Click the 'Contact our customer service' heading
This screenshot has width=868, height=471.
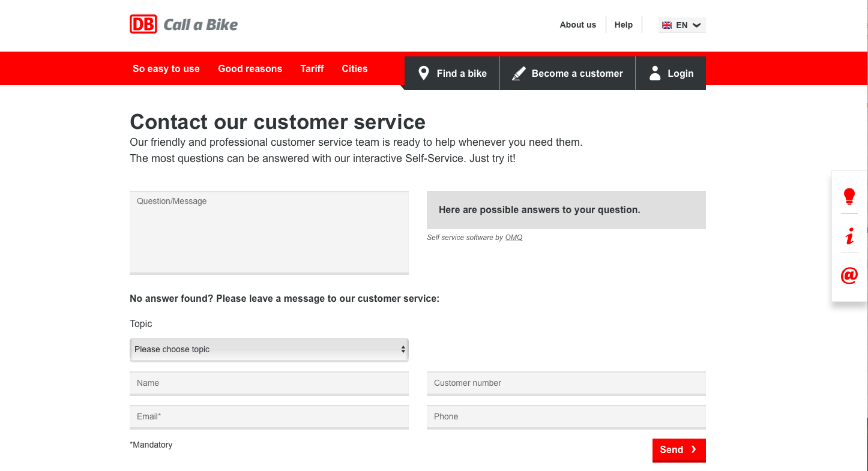click(x=277, y=122)
